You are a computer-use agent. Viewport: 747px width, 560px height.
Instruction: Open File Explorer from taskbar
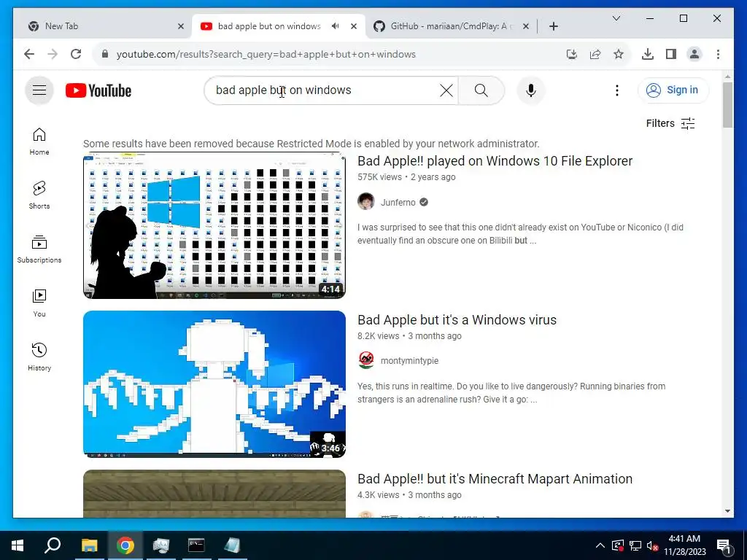89,545
